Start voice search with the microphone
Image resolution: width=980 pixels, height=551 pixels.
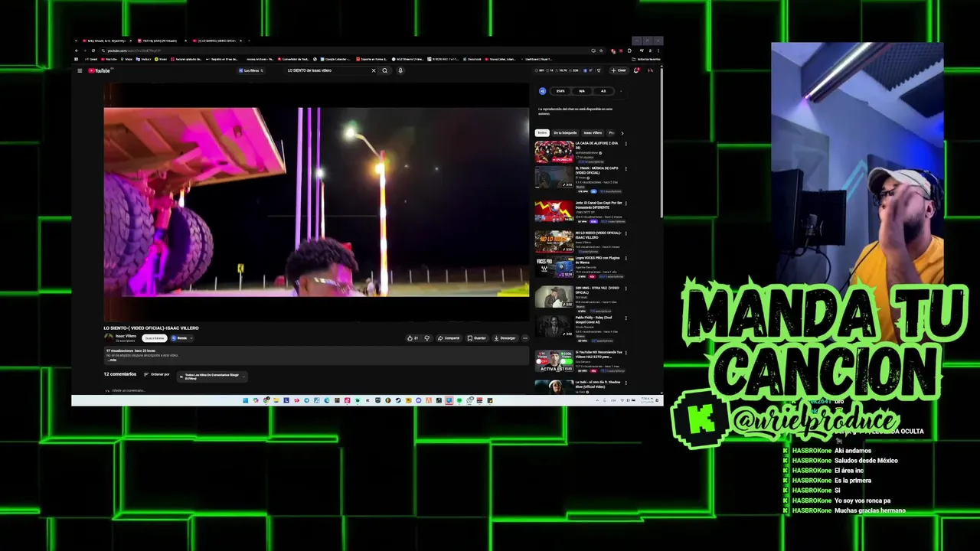pyautogui.click(x=400, y=70)
